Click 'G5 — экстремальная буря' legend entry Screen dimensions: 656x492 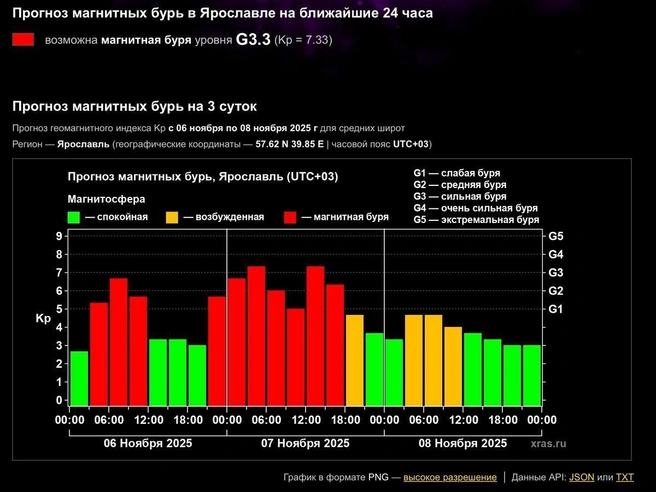click(x=476, y=220)
